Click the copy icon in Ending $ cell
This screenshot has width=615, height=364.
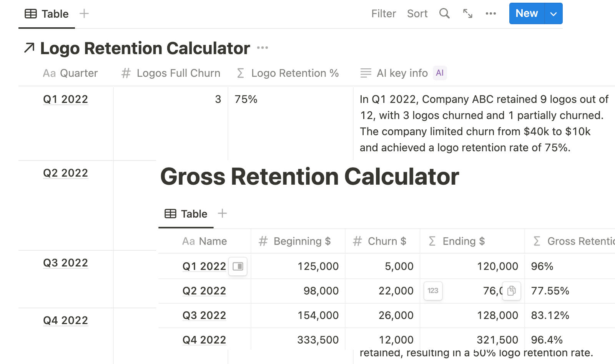[x=511, y=291]
